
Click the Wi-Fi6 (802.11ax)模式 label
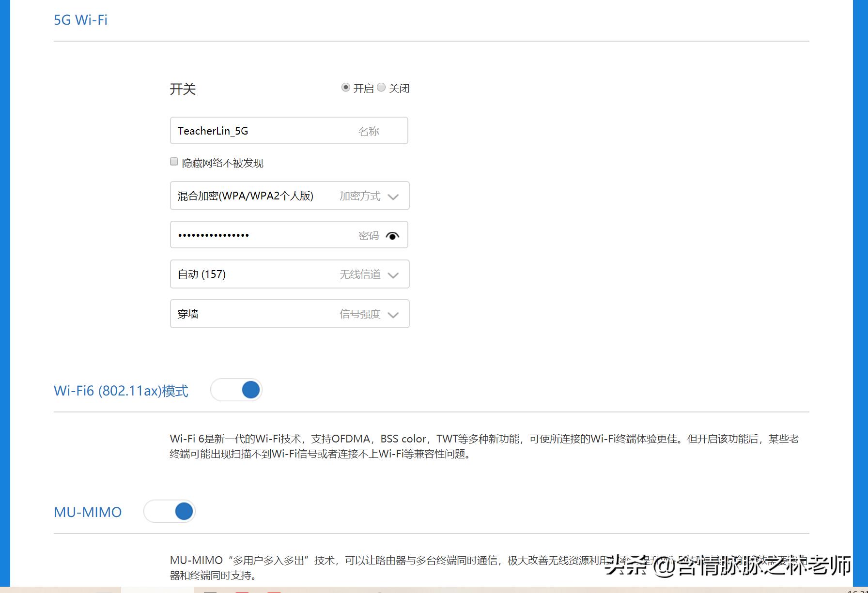tap(121, 390)
